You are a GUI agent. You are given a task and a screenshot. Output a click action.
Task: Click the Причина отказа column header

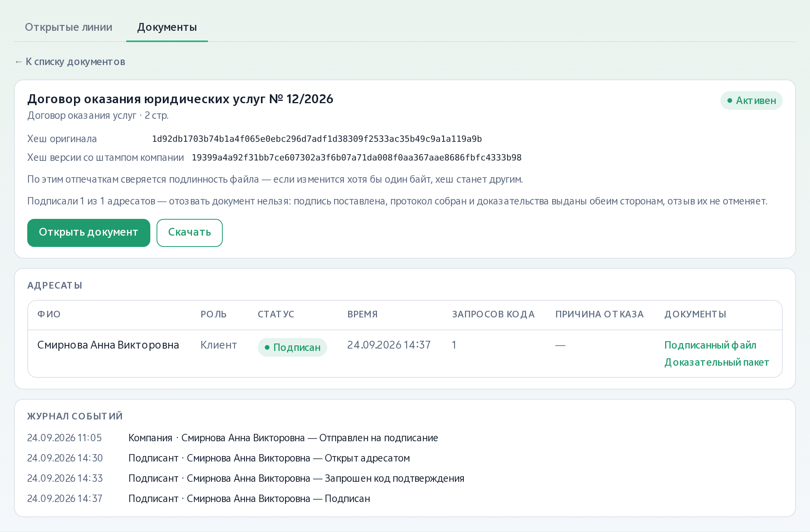coord(600,314)
